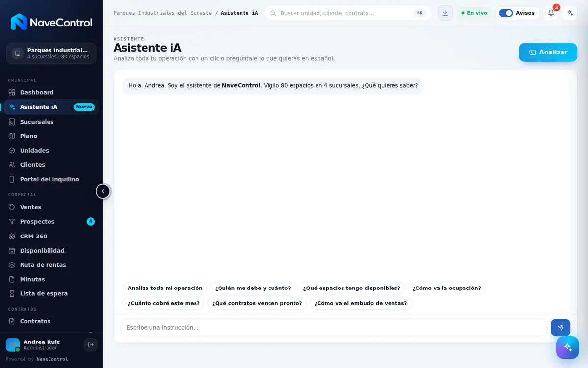Image resolution: width=588 pixels, height=368 pixels.
Task: Open the Parques Industriales organization switcher
Action: click(51, 53)
